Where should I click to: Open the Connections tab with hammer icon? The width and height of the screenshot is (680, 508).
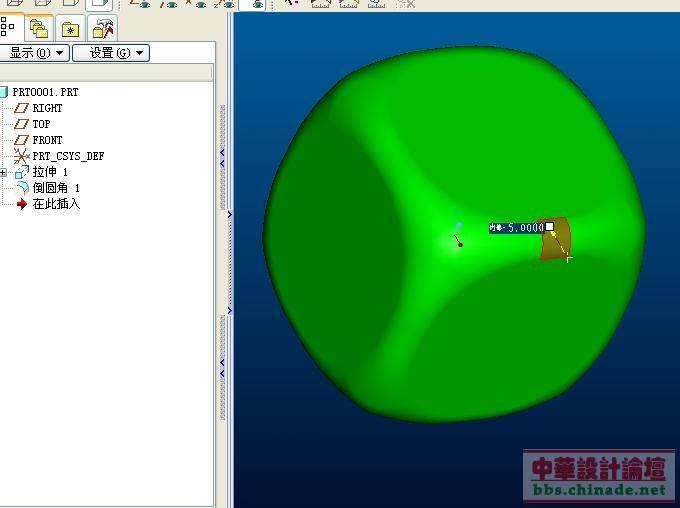coord(103,29)
